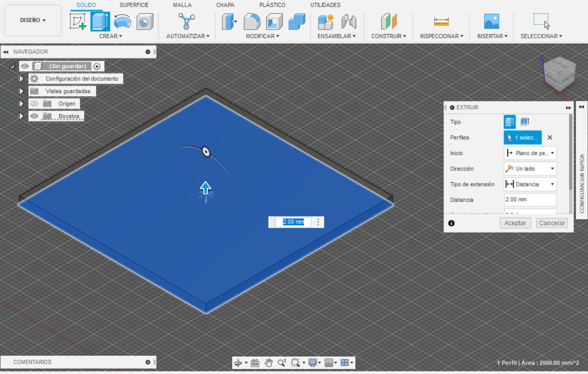
Task: Click the Look At icon in navigation bar
Action: coord(255,363)
